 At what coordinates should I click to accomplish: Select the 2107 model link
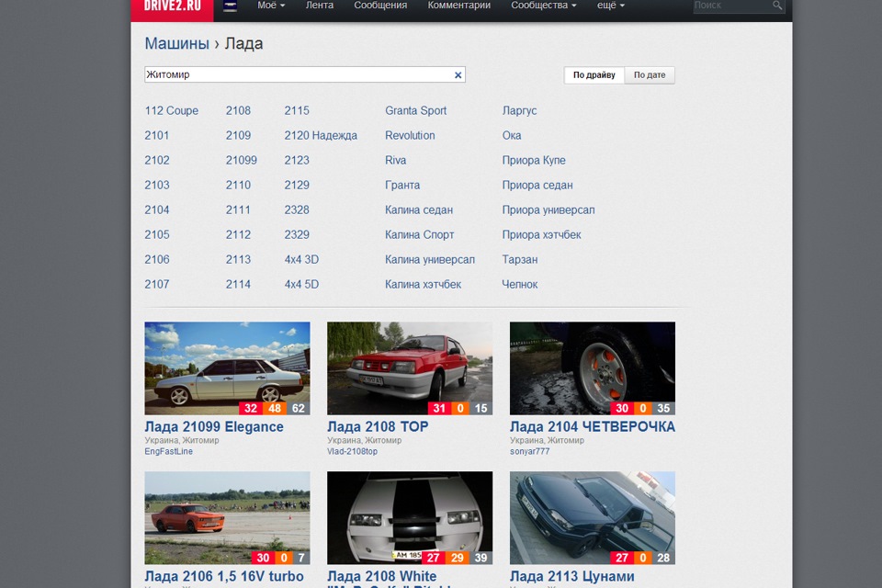(157, 284)
